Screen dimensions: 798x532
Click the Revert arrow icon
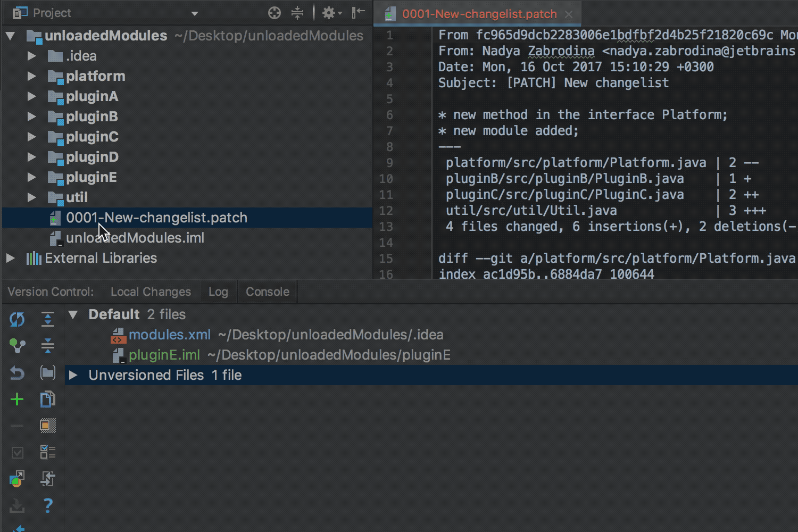click(x=17, y=373)
